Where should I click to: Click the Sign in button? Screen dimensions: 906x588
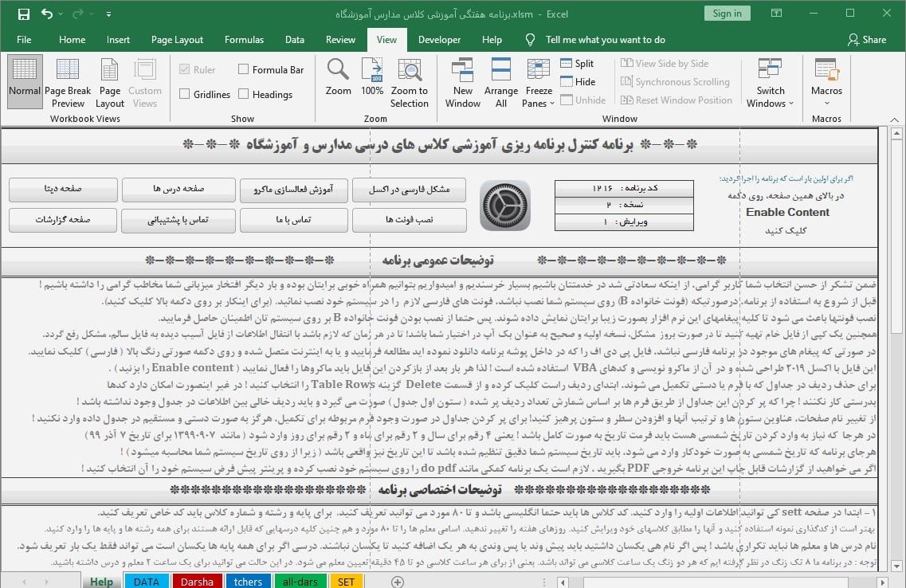pyautogui.click(x=727, y=14)
